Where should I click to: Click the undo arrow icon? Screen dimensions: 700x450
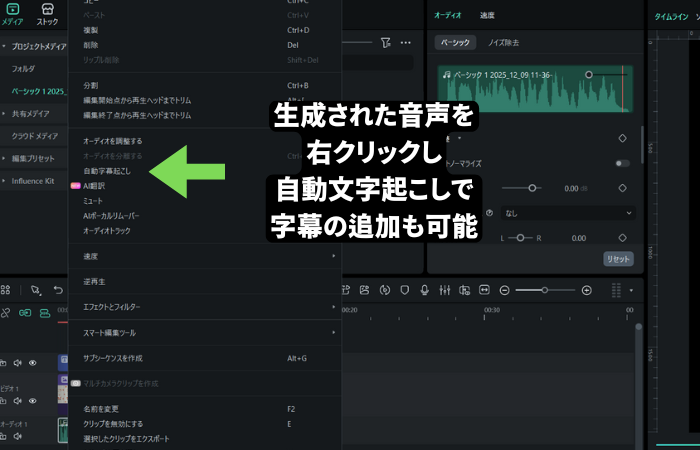point(58,290)
